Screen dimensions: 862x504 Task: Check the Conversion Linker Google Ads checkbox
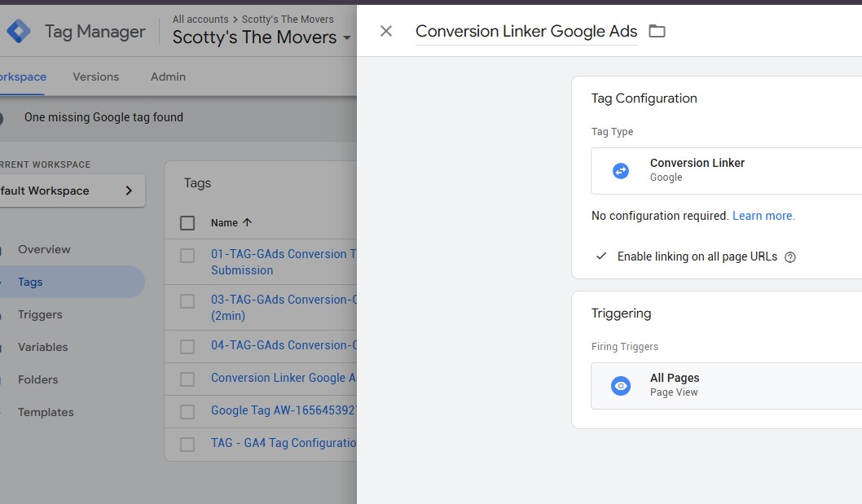click(187, 379)
